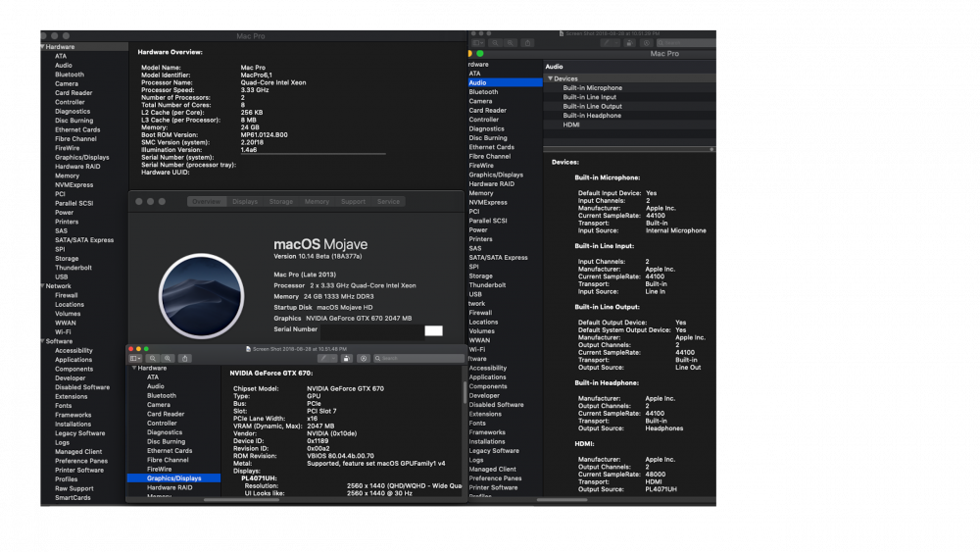Select SATA/SATA Express in Hardware Overview window sidebar
The height and width of the screenshot is (552, 980).
click(84, 240)
